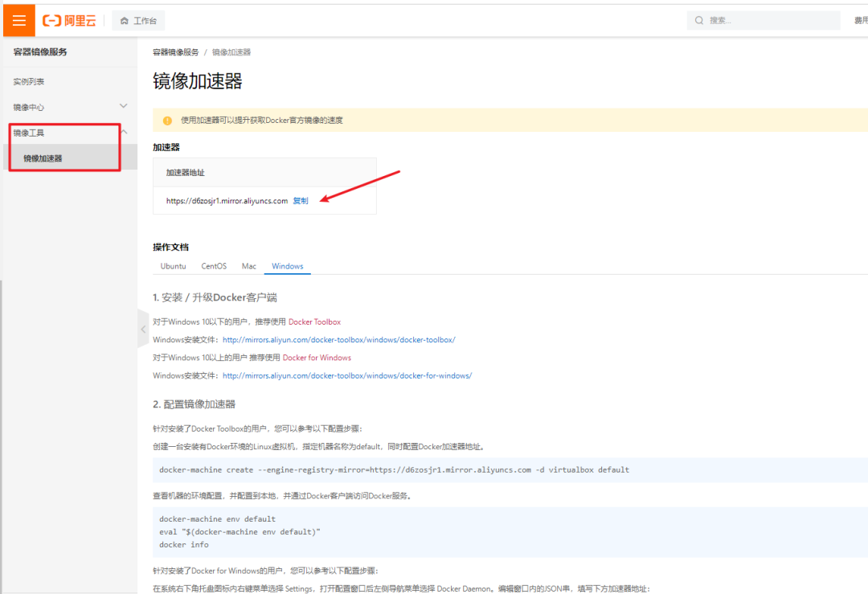Expand 镜像中心 chevron
Image resolution: width=868 pixels, height=594 pixels.
click(124, 106)
